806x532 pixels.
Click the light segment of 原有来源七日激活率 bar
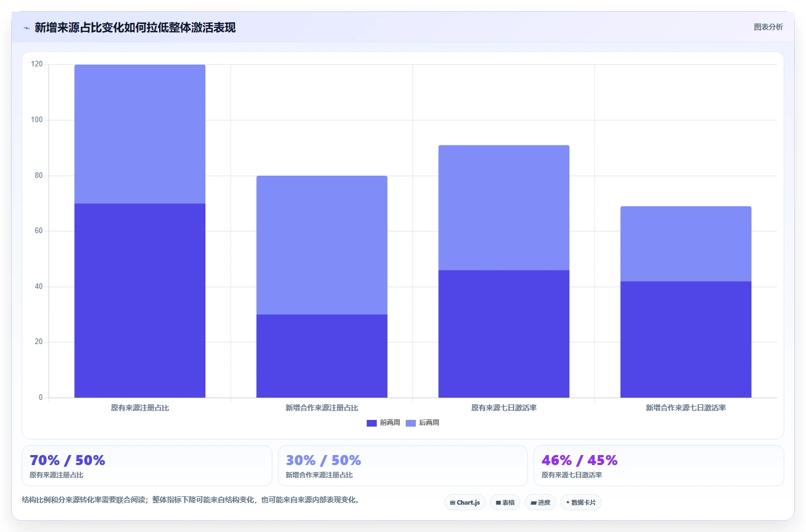[504, 208]
